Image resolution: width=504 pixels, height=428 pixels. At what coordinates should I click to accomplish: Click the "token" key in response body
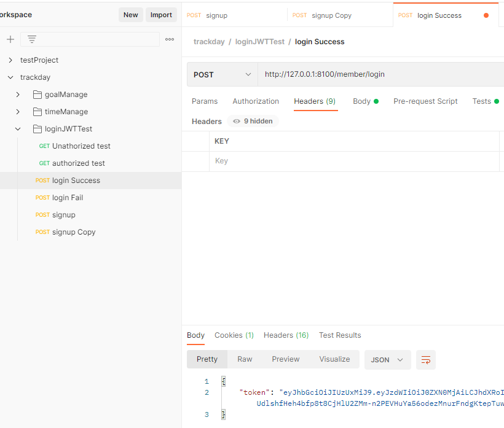coord(254,392)
